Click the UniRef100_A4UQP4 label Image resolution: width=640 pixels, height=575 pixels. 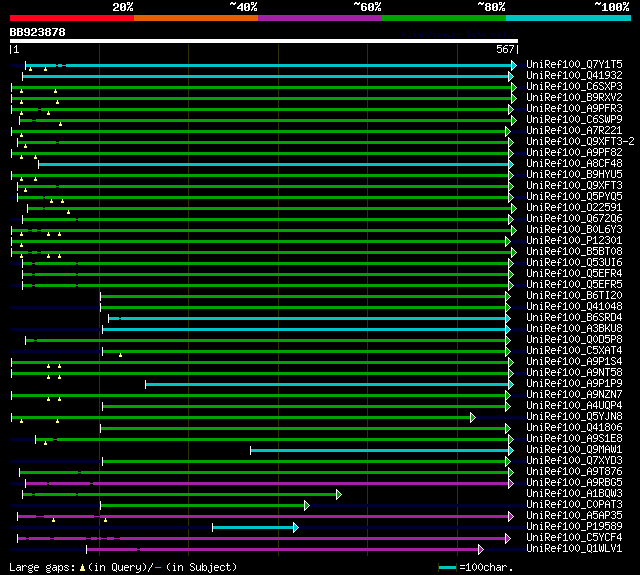574,406
